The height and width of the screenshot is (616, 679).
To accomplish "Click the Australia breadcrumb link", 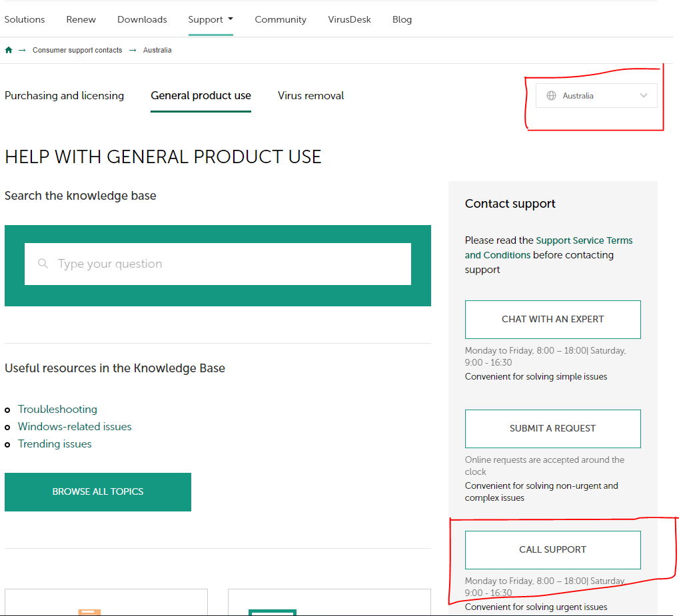I will coord(157,50).
